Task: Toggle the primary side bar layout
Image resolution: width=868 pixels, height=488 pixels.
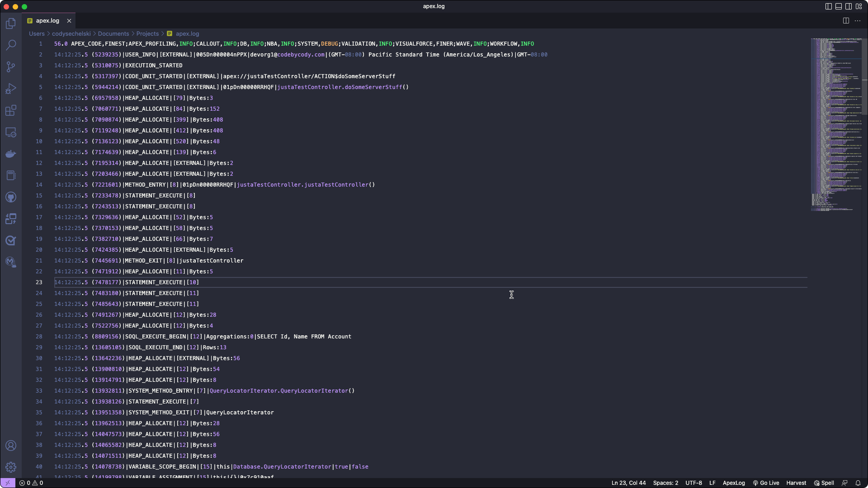Action: click(829, 6)
